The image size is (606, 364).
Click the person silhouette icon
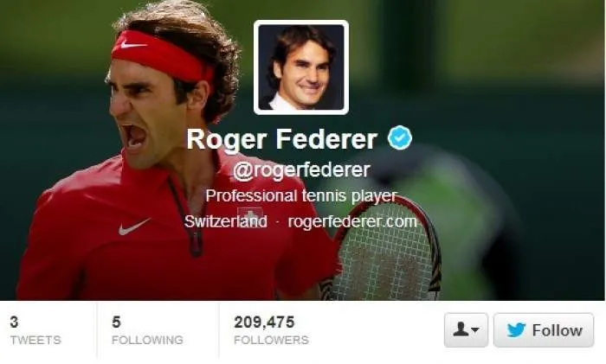(461, 329)
